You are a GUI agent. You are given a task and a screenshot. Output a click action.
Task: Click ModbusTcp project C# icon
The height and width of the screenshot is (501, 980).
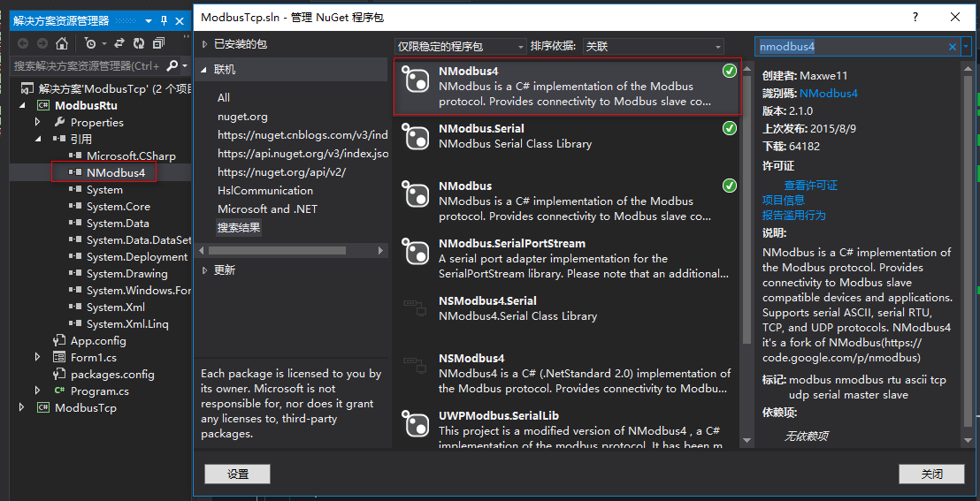pyautogui.click(x=43, y=408)
